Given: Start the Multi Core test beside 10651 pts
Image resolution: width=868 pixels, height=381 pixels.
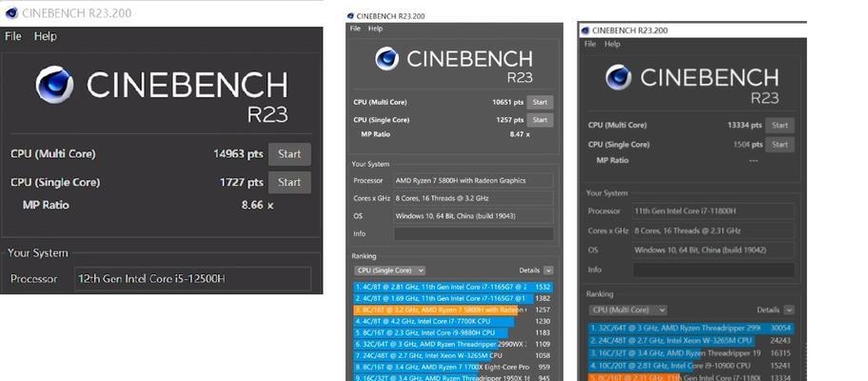Looking at the screenshot, I should pyautogui.click(x=540, y=103).
